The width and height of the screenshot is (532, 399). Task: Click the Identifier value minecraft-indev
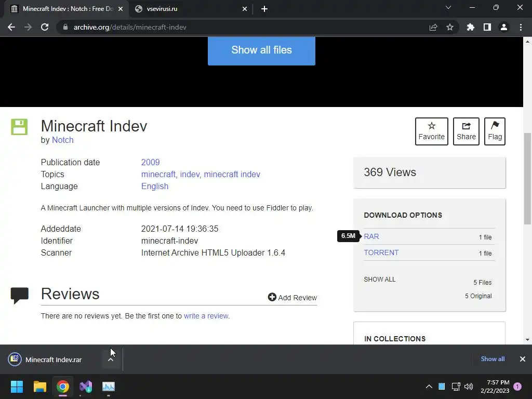(x=170, y=241)
